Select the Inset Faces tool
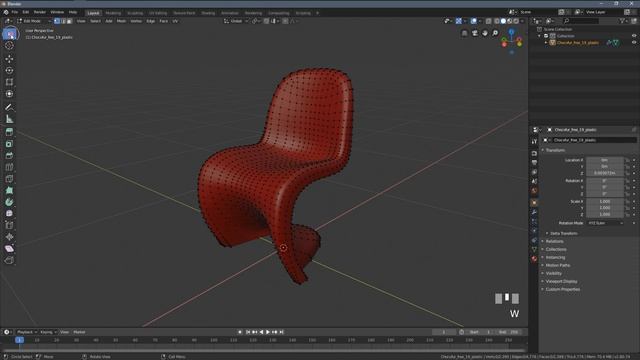 coord(9,144)
